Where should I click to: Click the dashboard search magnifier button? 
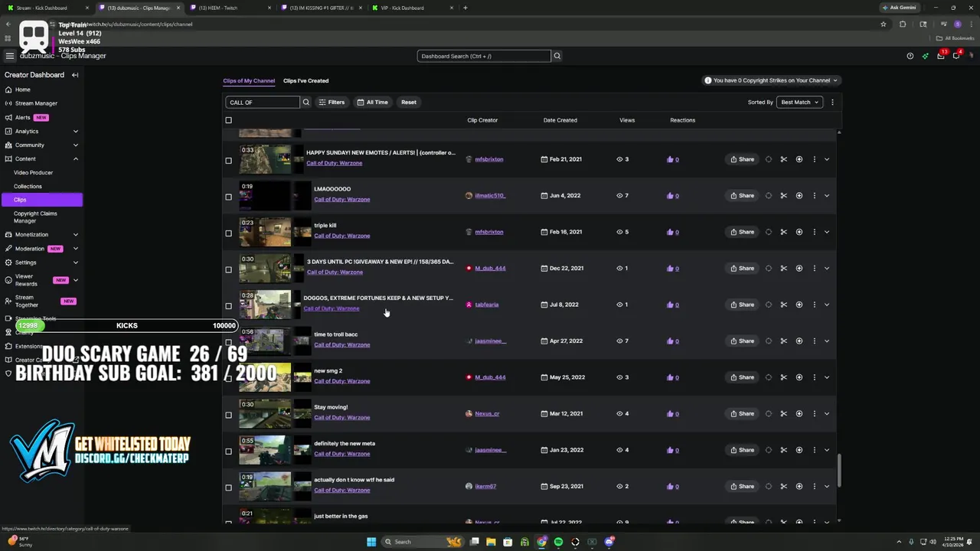tap(557, 56)
